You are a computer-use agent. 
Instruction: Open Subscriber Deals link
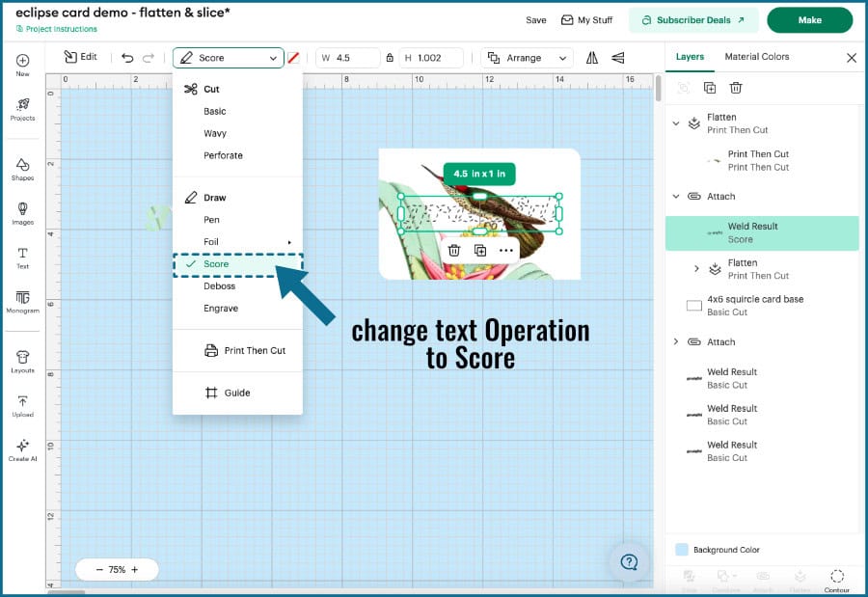coord(692,20)
